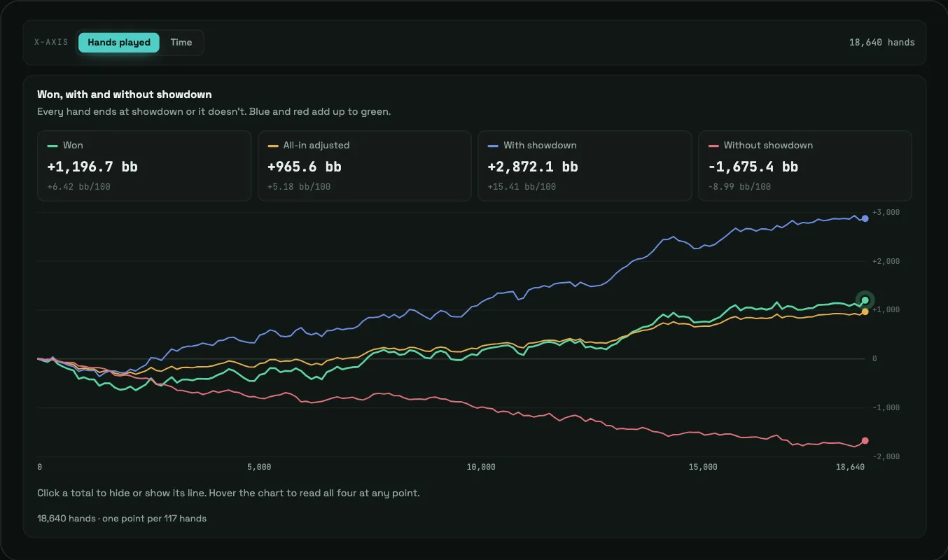Click the chart title about showdown
948x560 pixels.
[x=125, y=94]
